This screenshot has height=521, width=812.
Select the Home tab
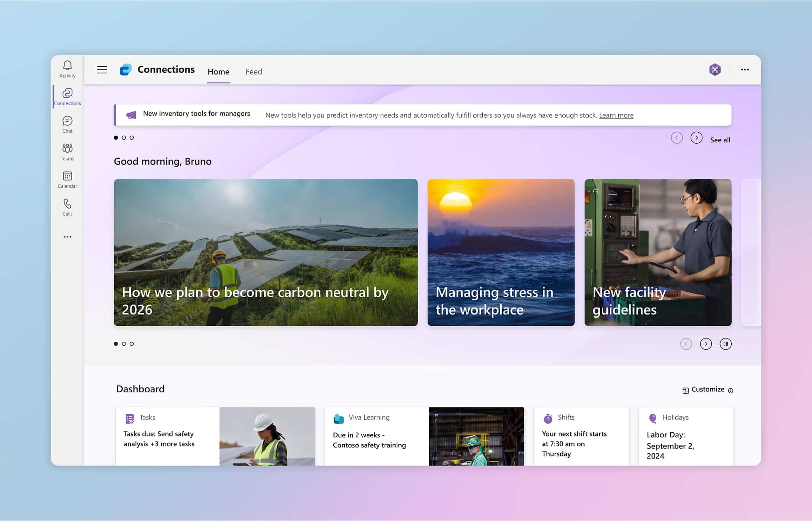(x=218, y=72)
